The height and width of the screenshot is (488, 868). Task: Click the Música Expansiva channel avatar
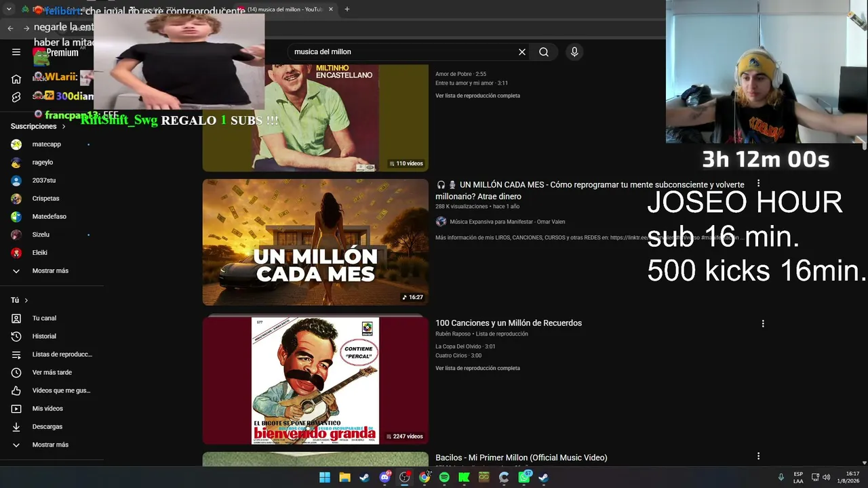click(x=441, y=222)
